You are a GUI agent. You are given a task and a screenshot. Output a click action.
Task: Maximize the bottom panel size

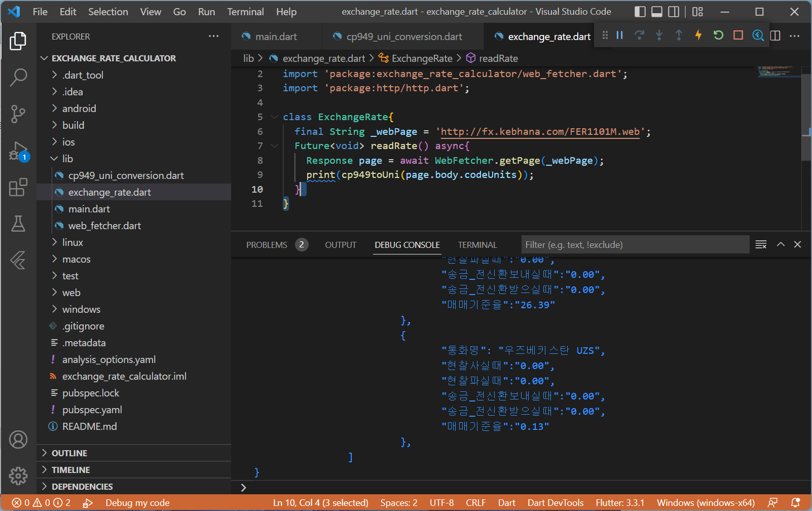(781, 244)
